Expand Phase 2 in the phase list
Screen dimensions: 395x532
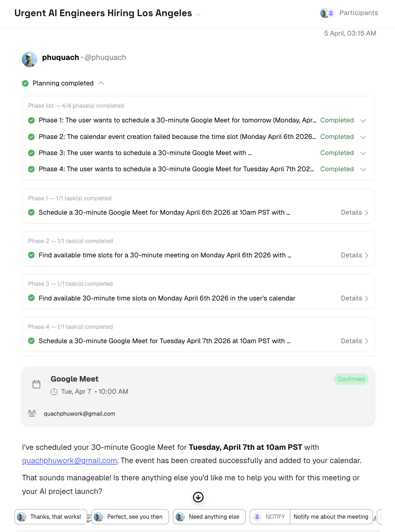coord(363,137)
